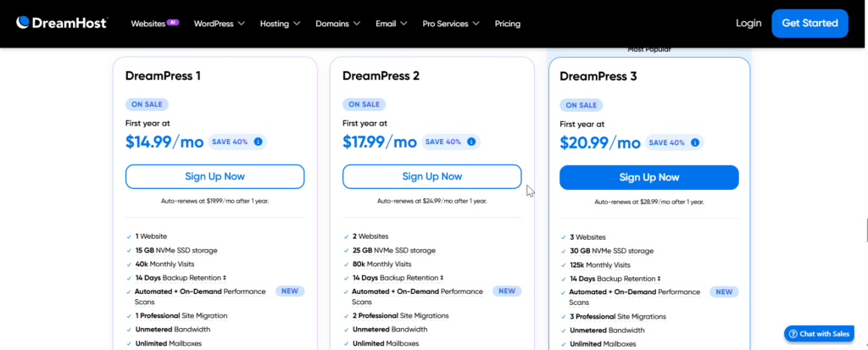Click DreamPress 2 'Unlimited Mailboxes' text

click(386, 343)
